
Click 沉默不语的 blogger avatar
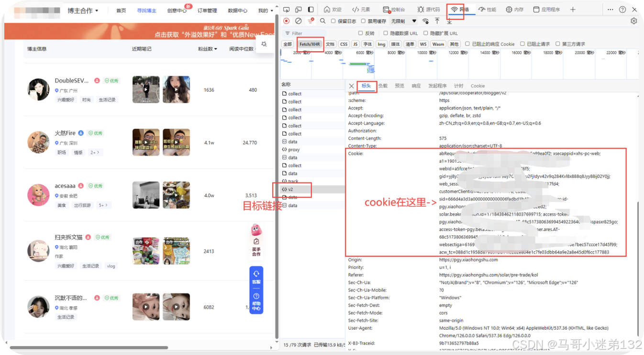pos(39,307)
